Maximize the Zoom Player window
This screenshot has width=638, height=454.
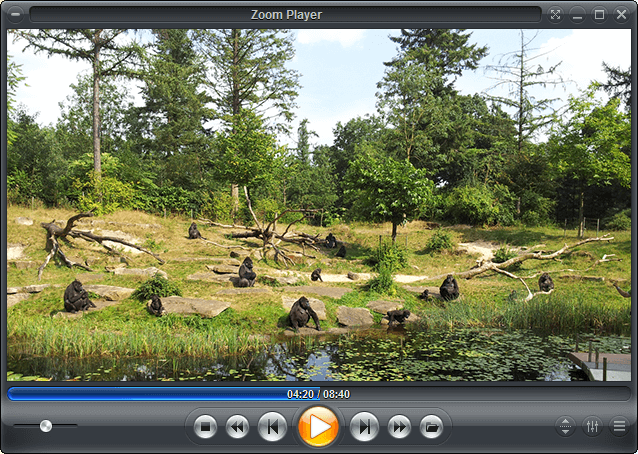click(599, 15)
